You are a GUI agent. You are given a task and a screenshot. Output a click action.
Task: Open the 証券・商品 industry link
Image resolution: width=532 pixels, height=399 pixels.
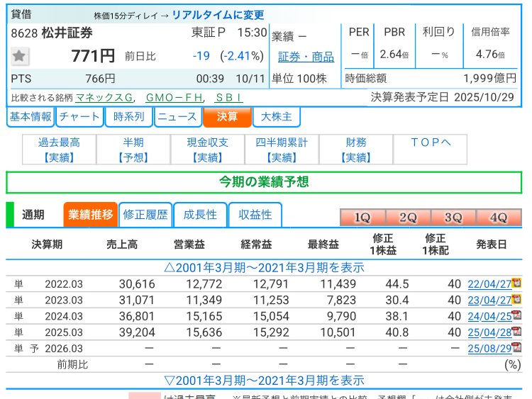pyautogui.click(x=305, y=57)
